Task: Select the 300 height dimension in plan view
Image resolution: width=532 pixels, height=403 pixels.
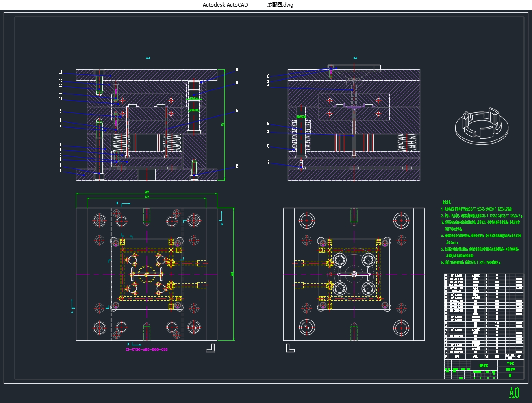Action: coord(232,274)
